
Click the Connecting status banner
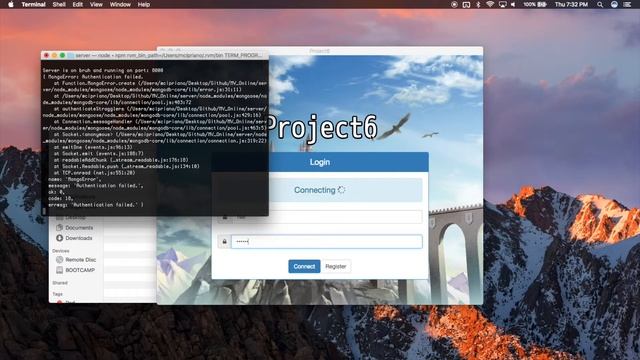point(320,190)
